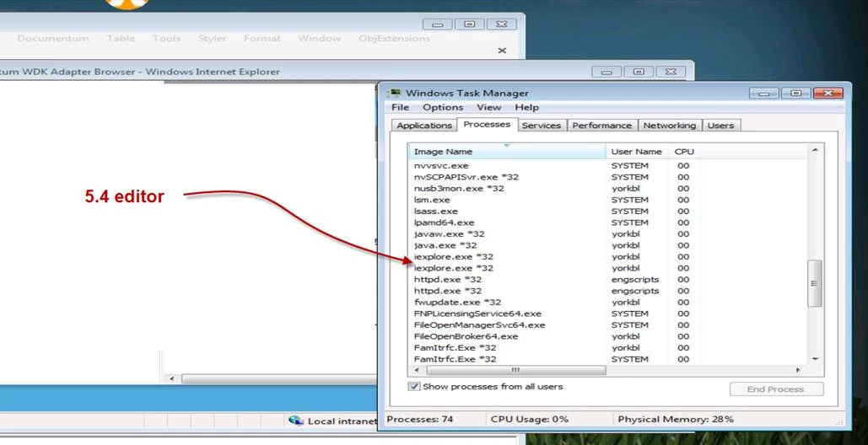868x445 pixels.
Task: Select the lsm.exe process row
Action: [x=608, y=200]
